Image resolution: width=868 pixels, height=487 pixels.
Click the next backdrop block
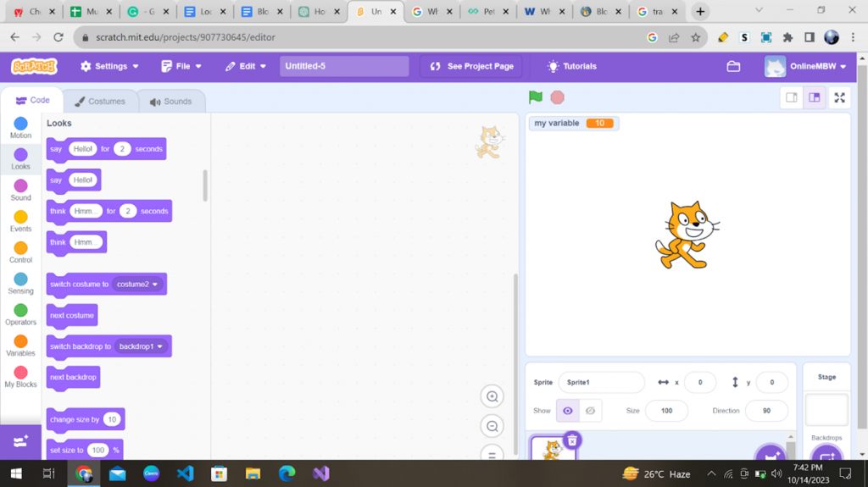(x=73, y=378)
